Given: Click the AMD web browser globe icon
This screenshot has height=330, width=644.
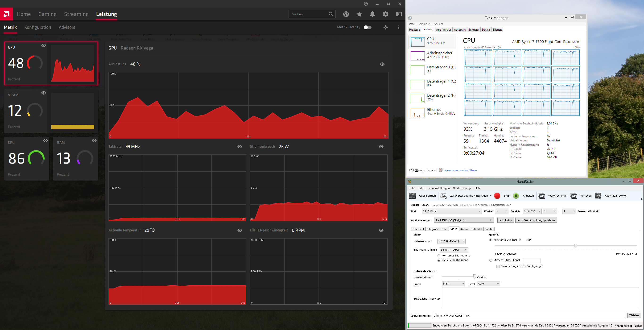Looking at the screenshot, I should coord(346,14).
